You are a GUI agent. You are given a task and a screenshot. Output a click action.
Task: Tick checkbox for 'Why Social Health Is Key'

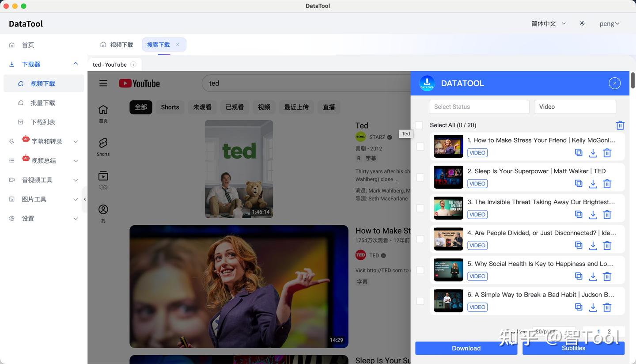[x=420, y=270]
